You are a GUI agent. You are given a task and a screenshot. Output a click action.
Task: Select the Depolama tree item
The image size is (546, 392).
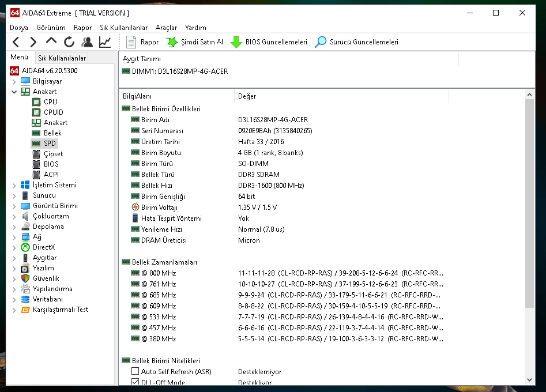[x=43, y=227]
